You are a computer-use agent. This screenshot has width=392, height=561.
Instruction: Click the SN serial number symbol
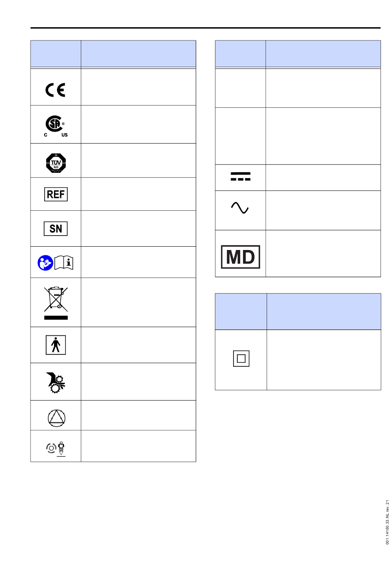pyautogui.click(x=56, y=229)
